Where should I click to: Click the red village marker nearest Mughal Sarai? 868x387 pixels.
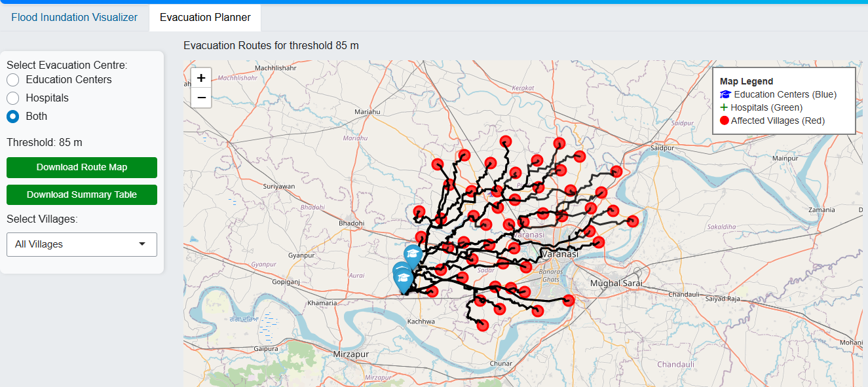tap(569, 301)
